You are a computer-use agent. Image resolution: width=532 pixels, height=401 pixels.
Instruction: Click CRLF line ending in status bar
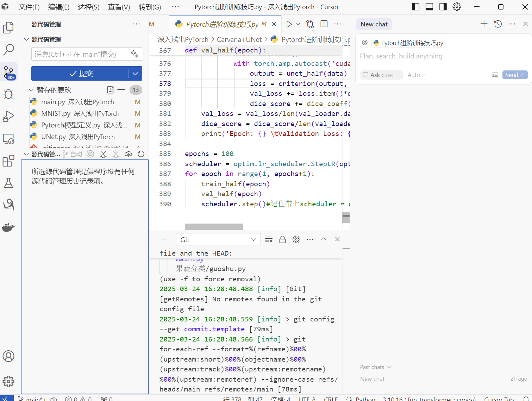[331, 399]
